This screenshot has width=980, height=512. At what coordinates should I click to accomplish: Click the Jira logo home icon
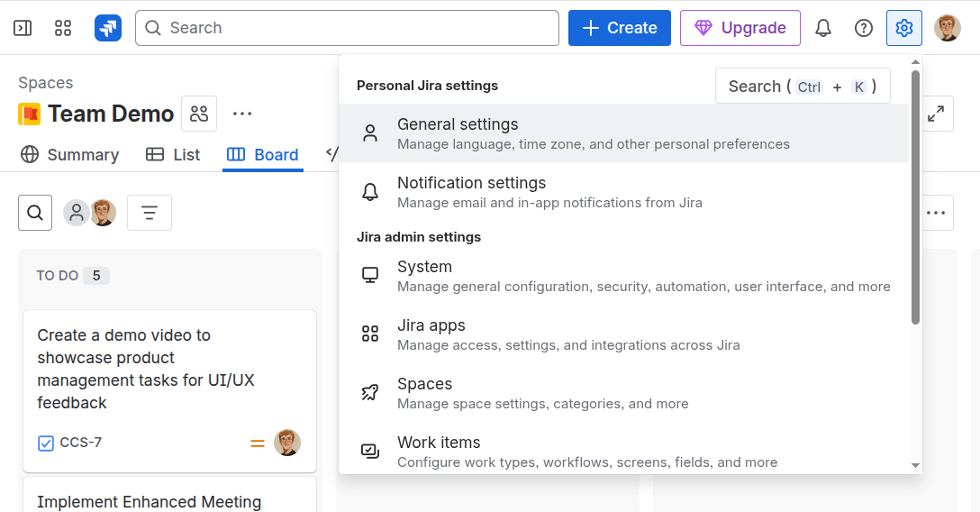pos(108,28)
